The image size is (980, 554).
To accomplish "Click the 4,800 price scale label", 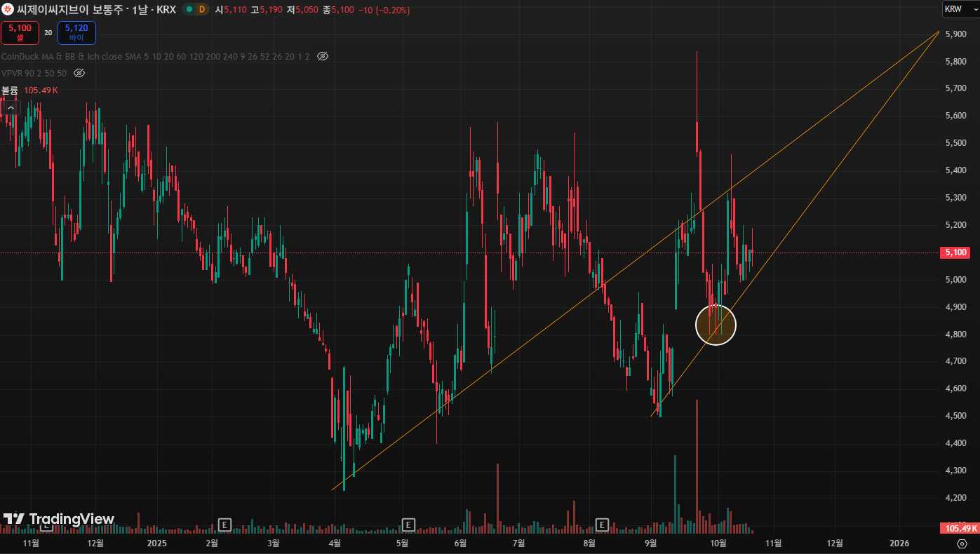I will point(956,335).
